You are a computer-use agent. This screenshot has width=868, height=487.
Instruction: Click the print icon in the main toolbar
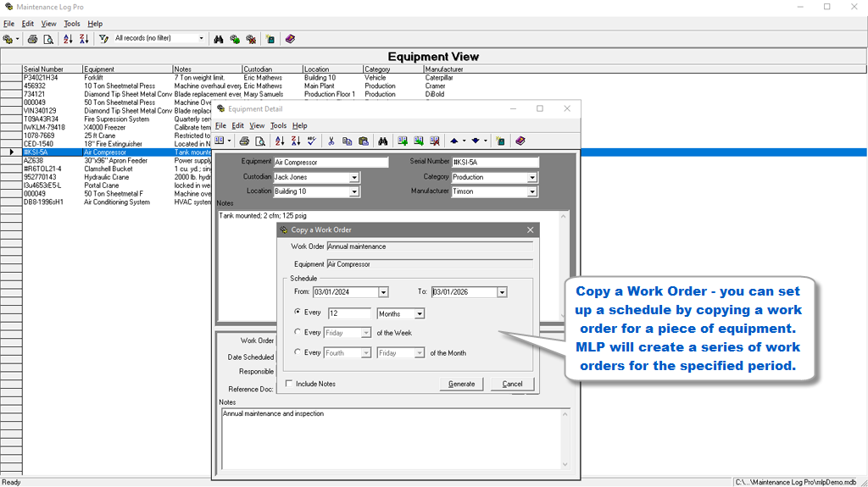[32, 39]
